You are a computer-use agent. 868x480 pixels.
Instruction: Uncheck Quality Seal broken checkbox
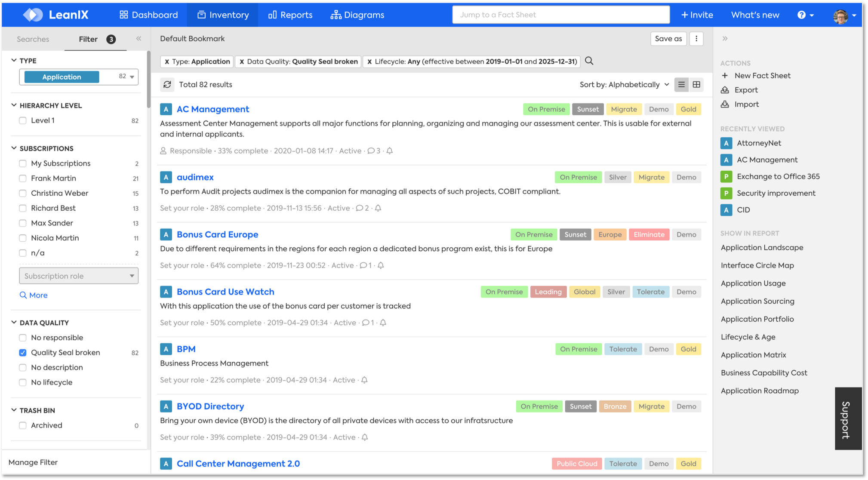pos(23,353)
